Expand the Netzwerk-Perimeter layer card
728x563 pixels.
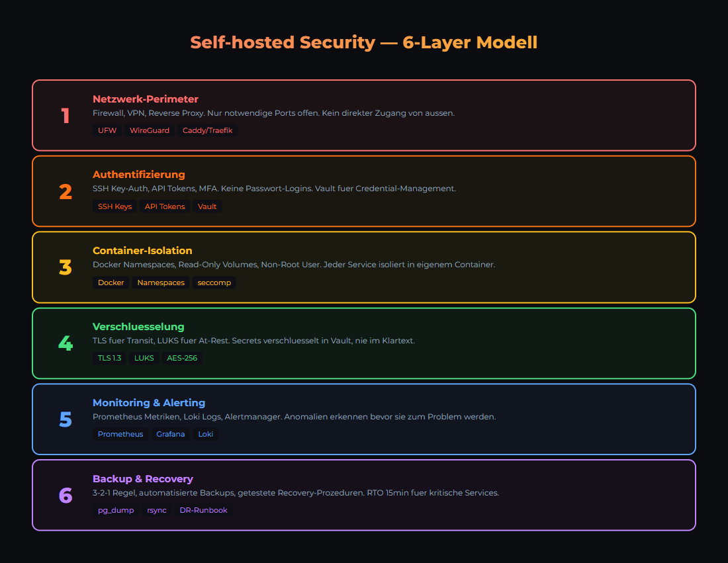[x=364, y=115]
